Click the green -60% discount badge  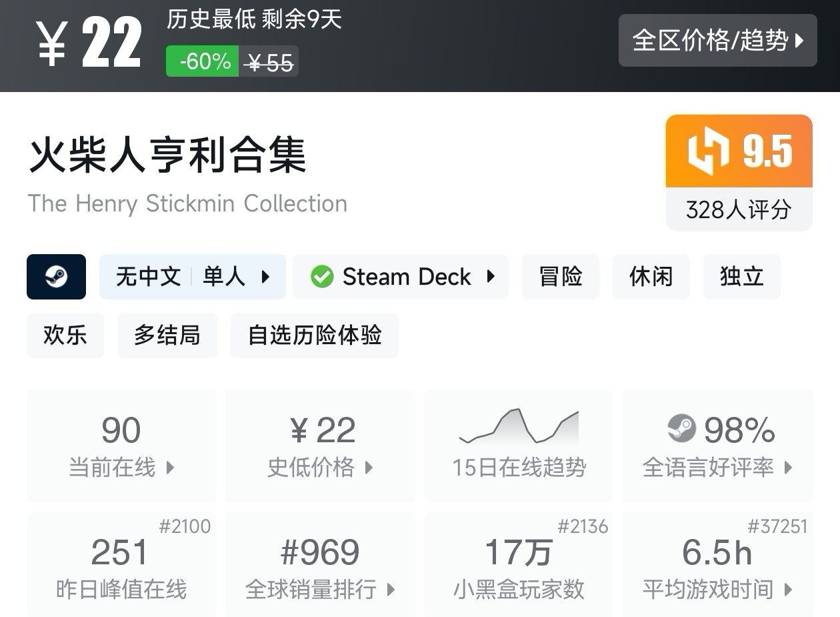202,61
